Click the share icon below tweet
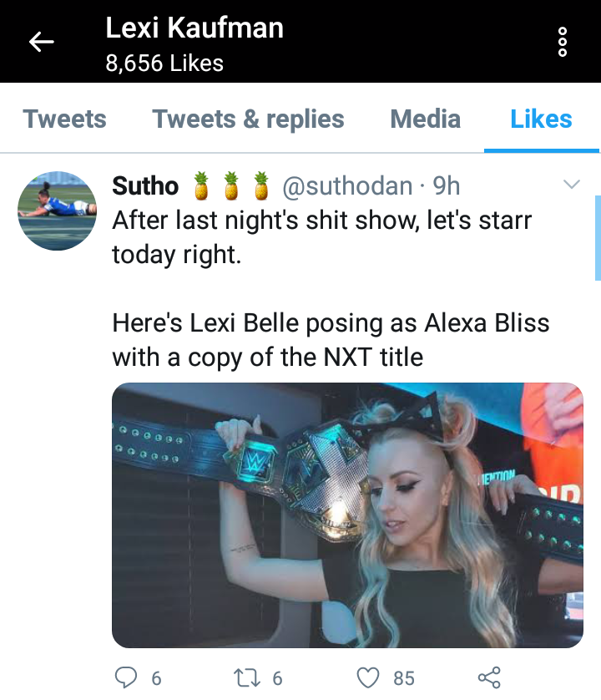601x700 pixels. [x=489, y=677]
